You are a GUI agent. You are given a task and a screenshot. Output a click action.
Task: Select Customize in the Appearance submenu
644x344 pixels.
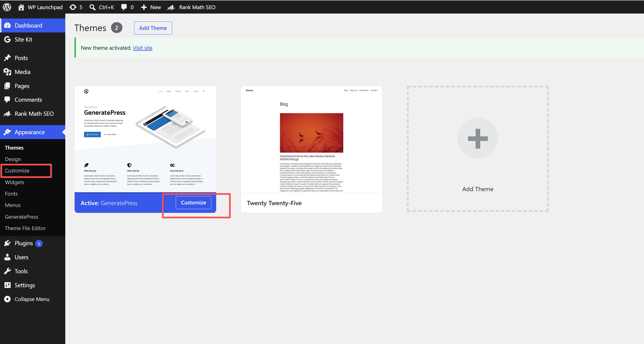(17, 171)
